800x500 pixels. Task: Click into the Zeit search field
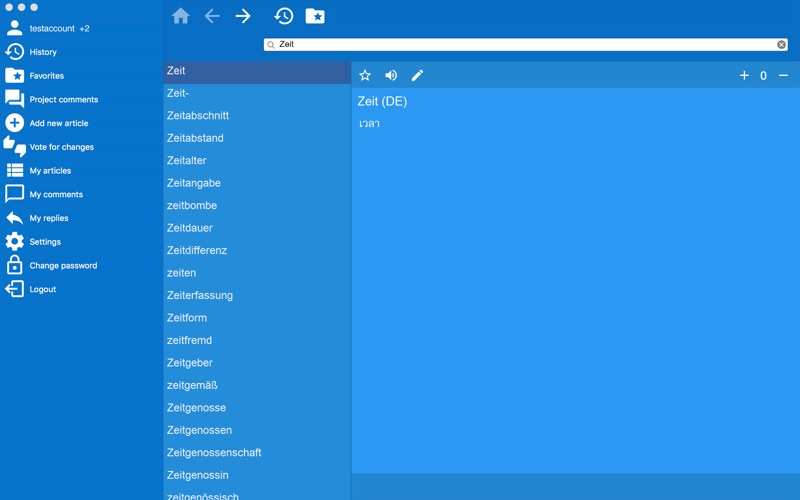[x=526, y=44]
